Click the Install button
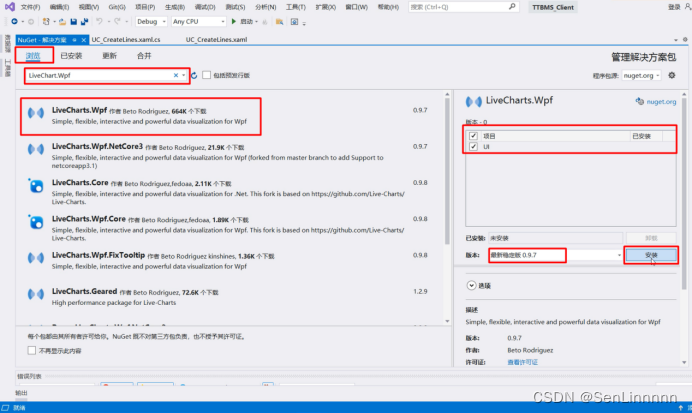 point(651,255)
